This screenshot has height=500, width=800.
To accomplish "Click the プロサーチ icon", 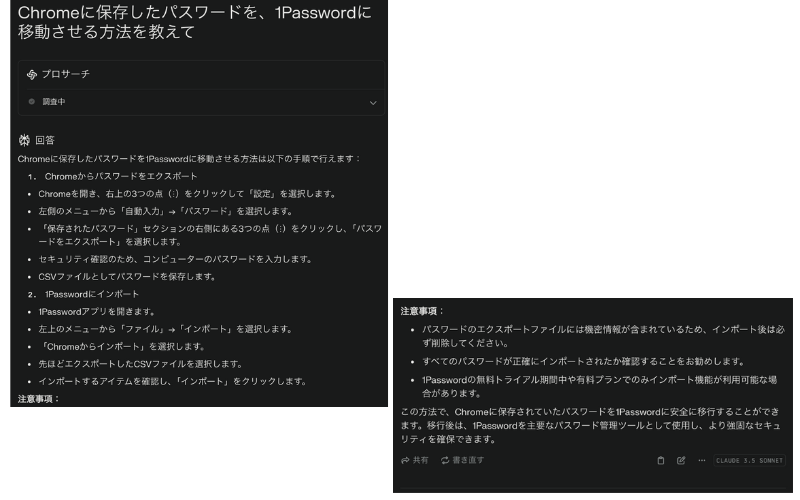I will pos(32,74).
